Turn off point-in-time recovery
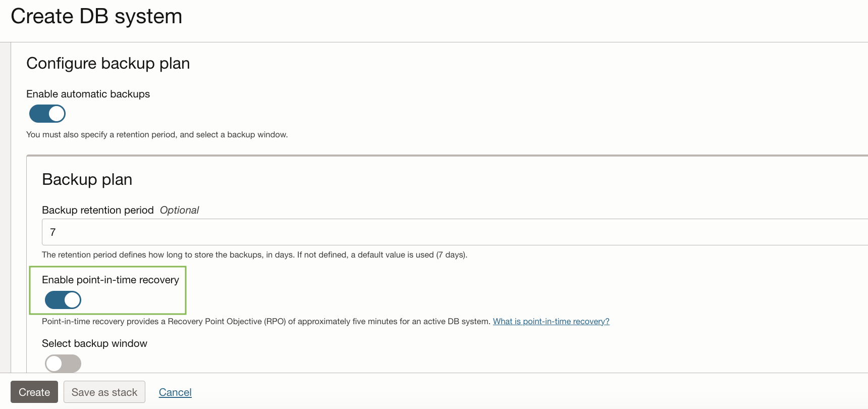 (x=63, y=300)
